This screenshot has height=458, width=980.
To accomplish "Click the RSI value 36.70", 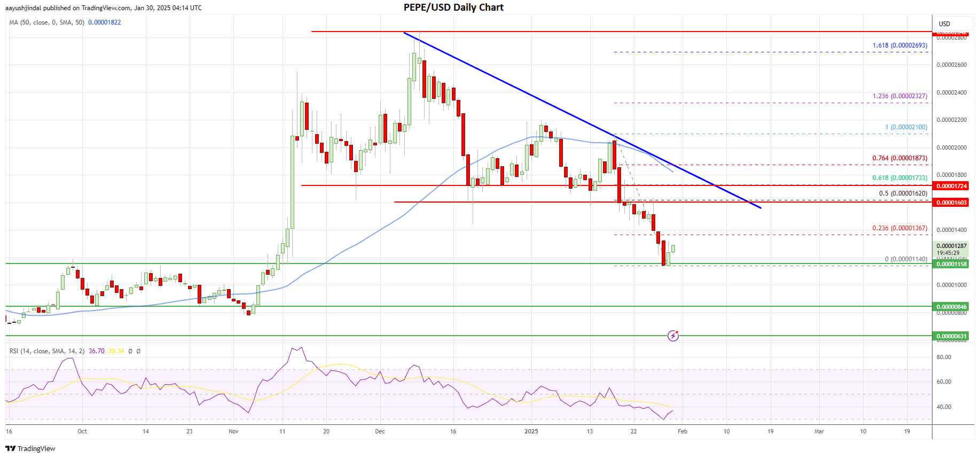I will (x=97, y=351).
